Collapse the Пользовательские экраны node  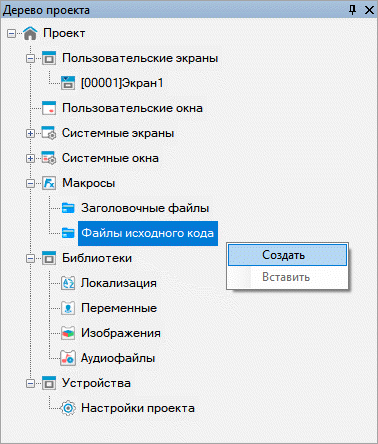click(x=30, y=59)
